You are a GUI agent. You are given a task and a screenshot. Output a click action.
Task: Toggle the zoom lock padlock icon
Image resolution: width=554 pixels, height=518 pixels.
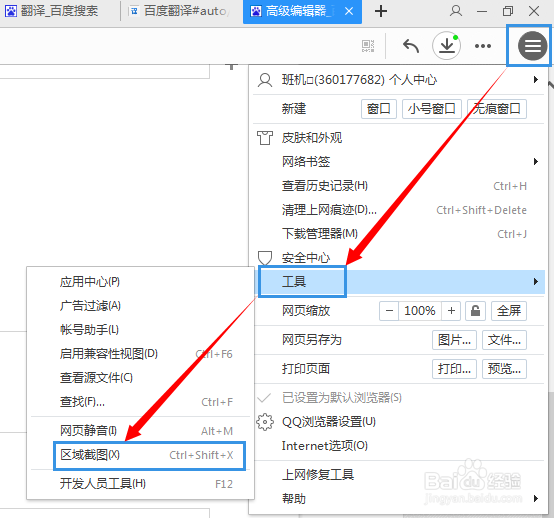click(x=475, y=311)
